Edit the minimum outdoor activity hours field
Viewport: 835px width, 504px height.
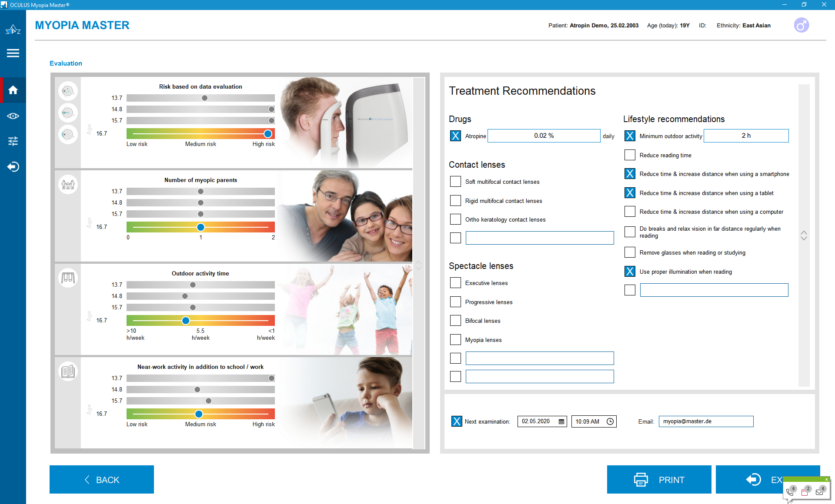tap(746, 136)
